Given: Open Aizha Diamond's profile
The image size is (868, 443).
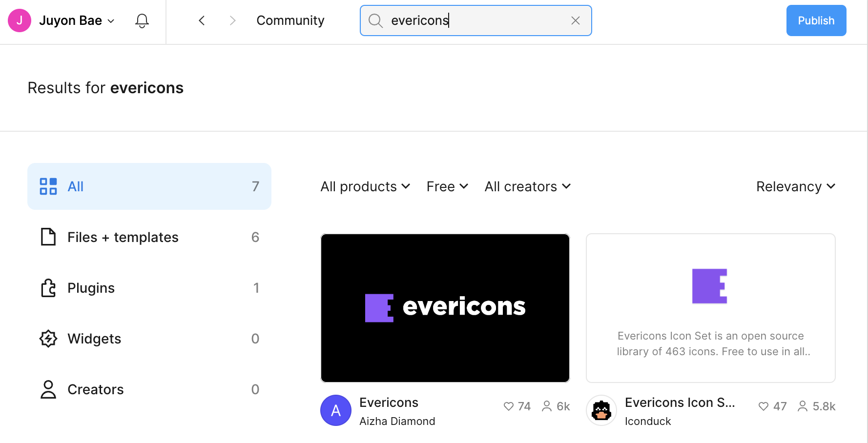Looking at the screenshot, I should (397, 421).
